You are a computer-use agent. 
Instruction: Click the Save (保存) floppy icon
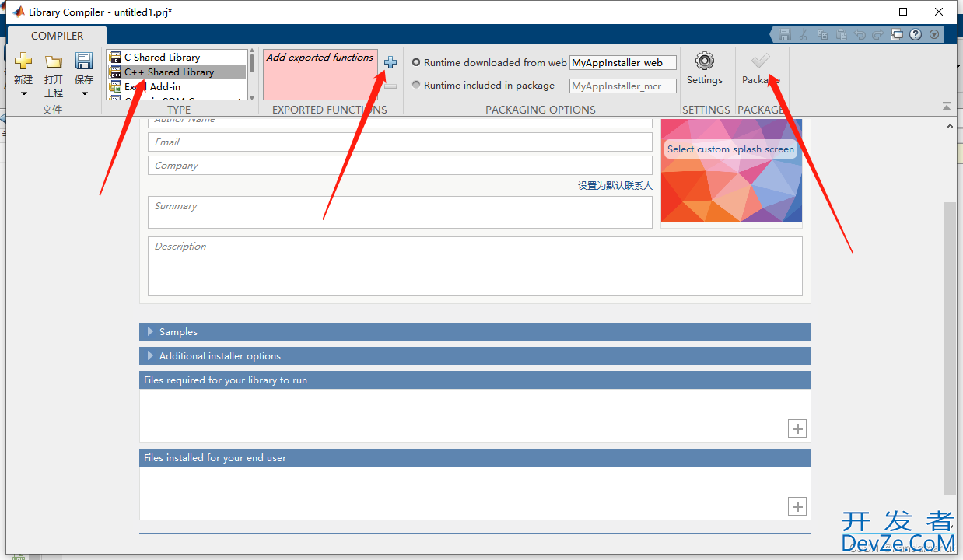(x=83, y=61)
